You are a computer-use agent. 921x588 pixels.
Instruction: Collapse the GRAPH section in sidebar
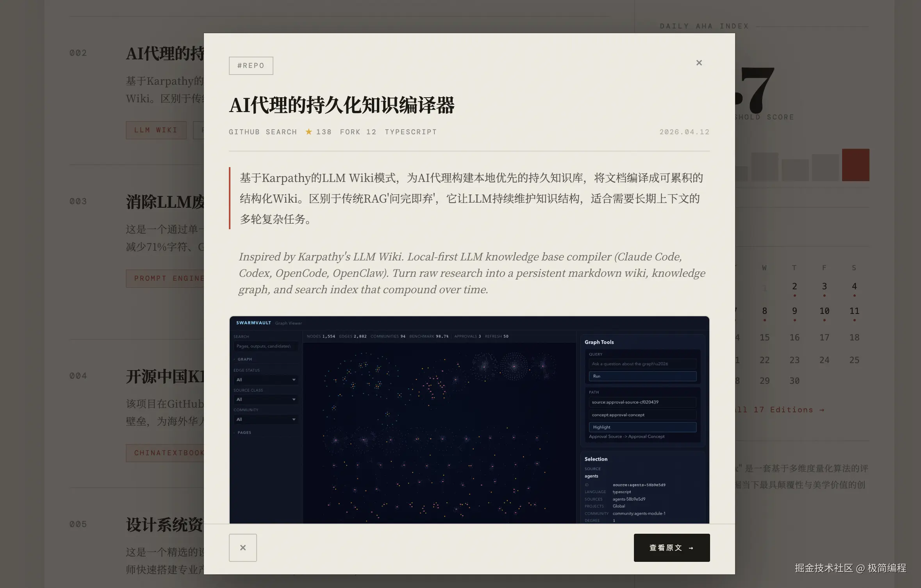245,359
